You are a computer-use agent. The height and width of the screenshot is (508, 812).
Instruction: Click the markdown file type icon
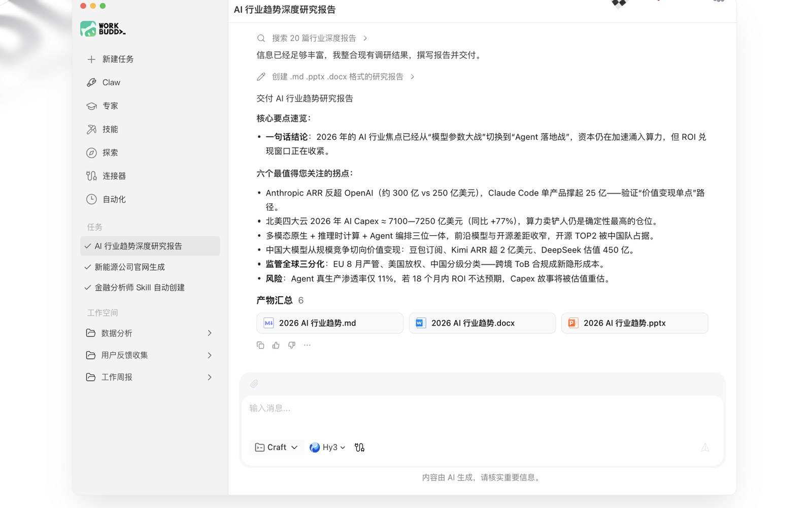pos(268,323)
